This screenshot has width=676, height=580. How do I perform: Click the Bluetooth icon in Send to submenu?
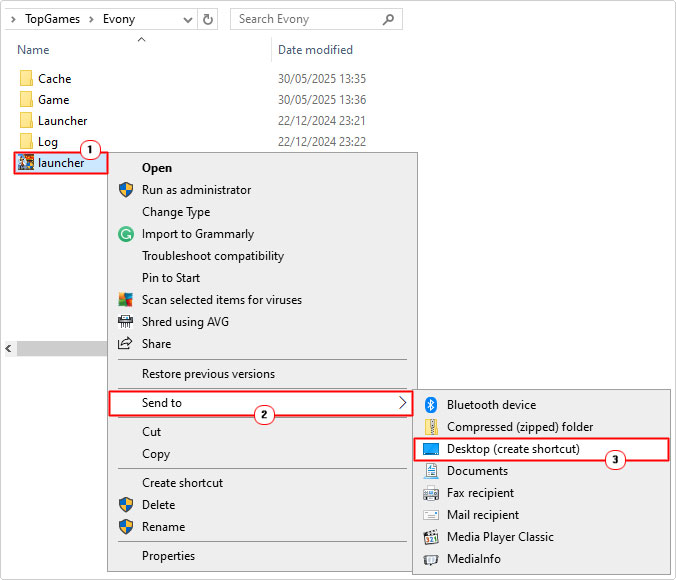pos(431,404)
